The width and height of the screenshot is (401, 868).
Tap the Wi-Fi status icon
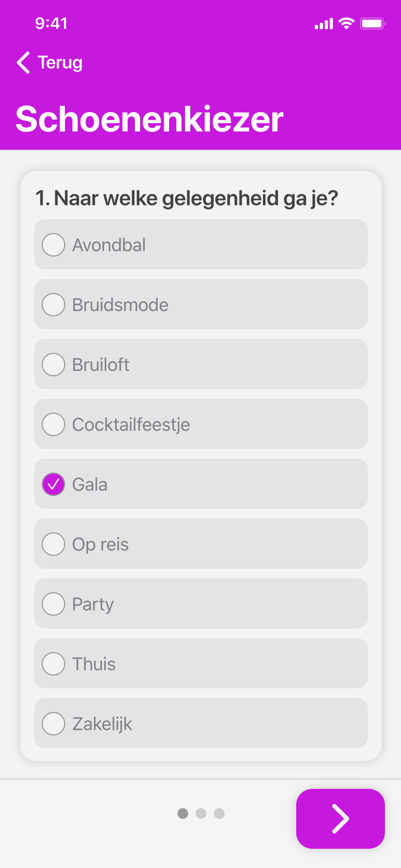346,24
